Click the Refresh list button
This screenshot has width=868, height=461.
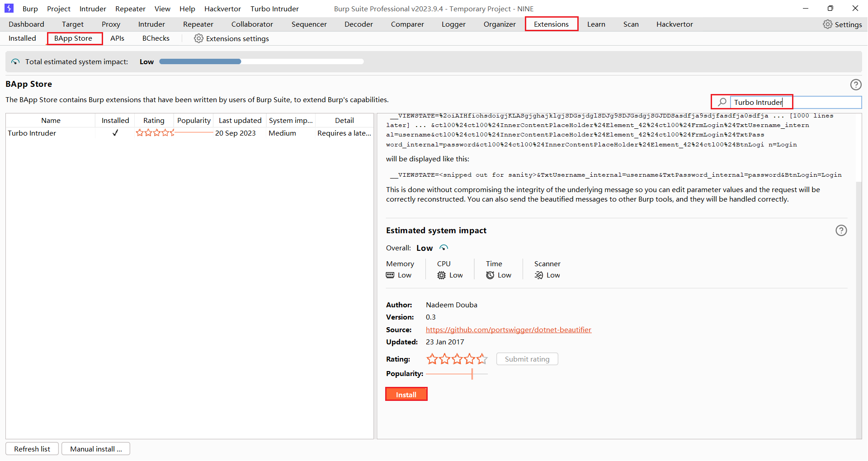click(32, 449)
